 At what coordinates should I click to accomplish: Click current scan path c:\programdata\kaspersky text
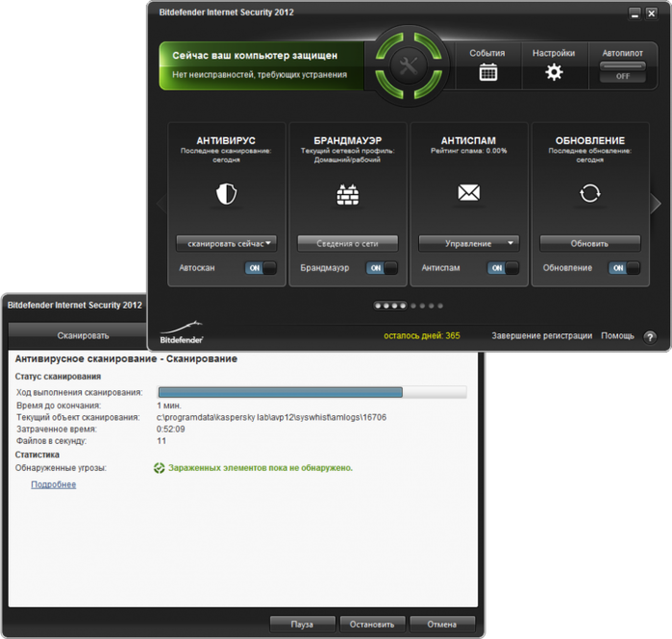(271, 417)
